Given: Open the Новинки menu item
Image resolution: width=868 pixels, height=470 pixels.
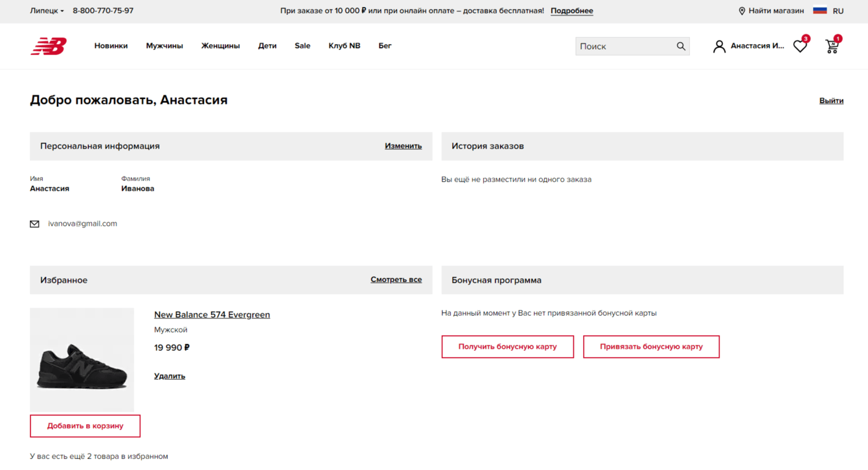Looking at the screenshot, I should 111,46.
